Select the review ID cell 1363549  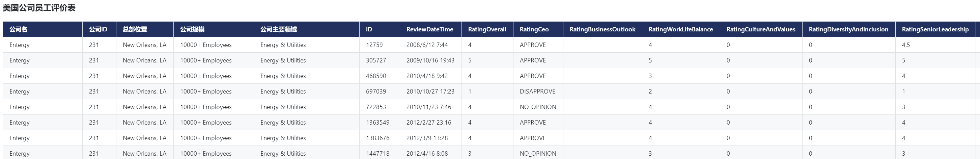(377, 123)
